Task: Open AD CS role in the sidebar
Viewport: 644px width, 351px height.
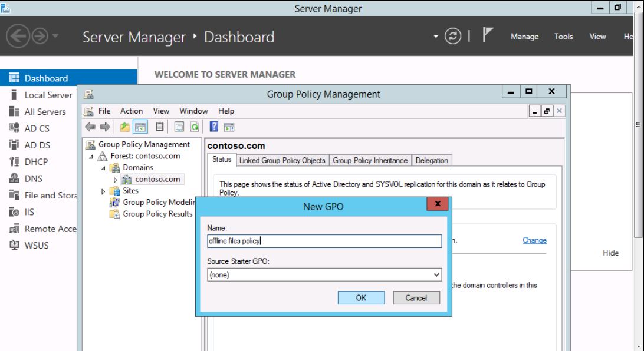Action: click(x=38, y=128)
